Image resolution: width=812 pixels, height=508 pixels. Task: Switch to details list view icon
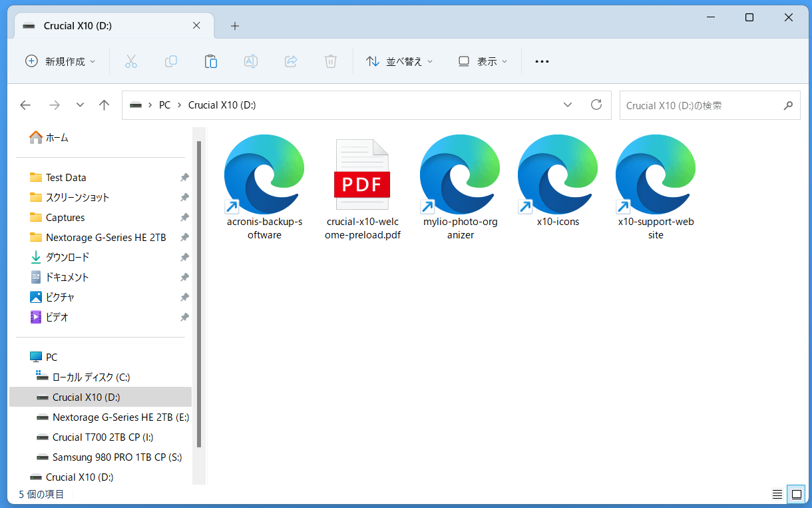777,494
